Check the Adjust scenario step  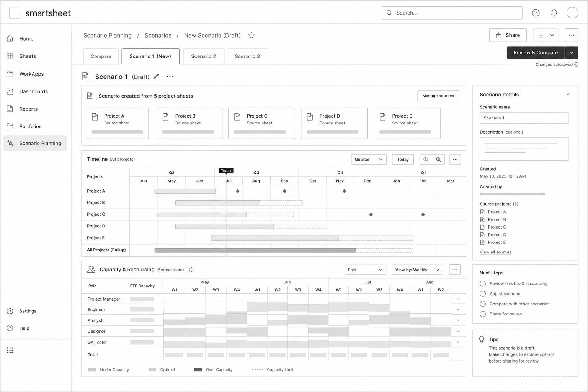tap(483, 294)
